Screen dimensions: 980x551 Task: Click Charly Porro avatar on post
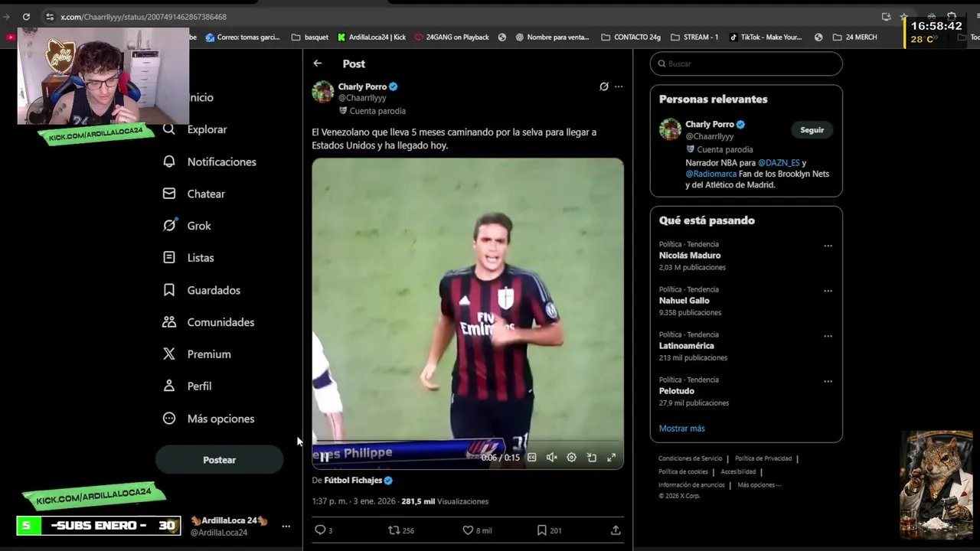click(323, 92)
